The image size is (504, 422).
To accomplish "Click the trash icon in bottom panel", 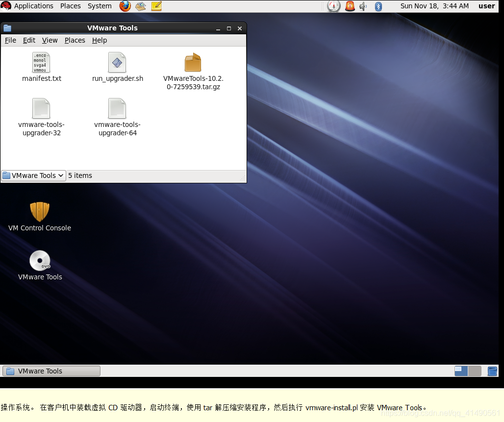I will [492, 371].
